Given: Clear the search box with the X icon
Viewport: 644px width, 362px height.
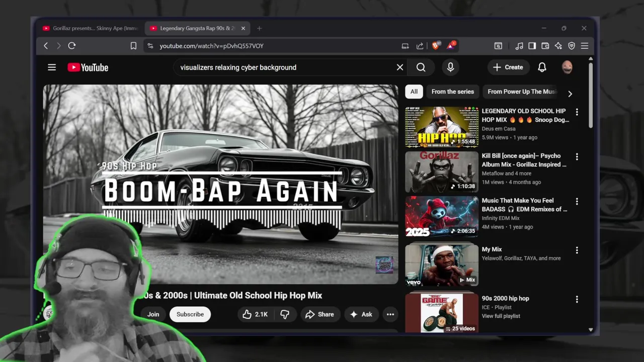Looking at the screenshot, I should [400, 67].
